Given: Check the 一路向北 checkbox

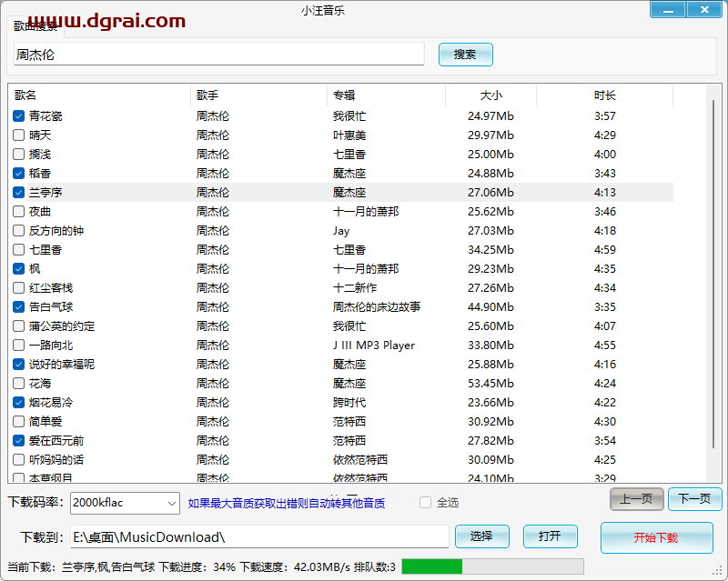Looking at the screenshot, I should point(18,346).
